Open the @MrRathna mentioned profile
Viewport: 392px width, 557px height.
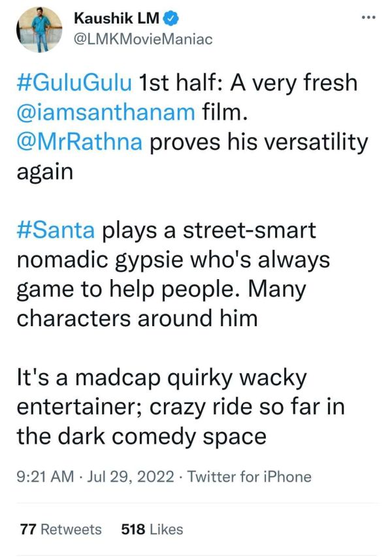tap(80, 141)
